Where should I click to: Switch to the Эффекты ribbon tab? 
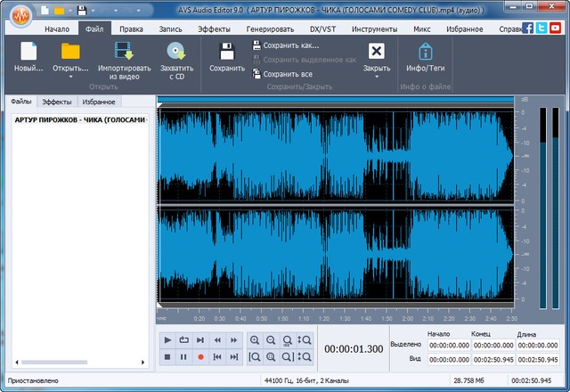214,29
